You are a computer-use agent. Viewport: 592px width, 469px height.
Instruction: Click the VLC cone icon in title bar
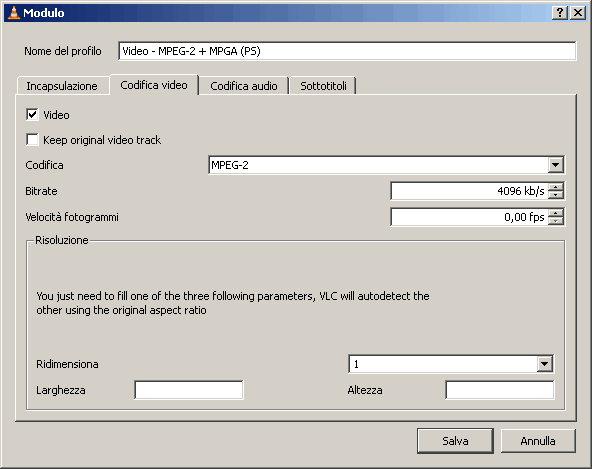tap(14, 12)
